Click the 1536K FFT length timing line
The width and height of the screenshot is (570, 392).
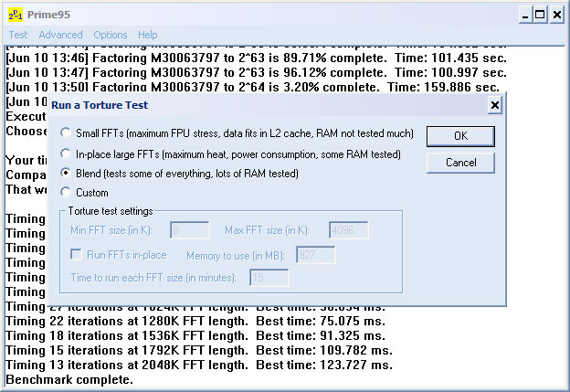[195, 336]
